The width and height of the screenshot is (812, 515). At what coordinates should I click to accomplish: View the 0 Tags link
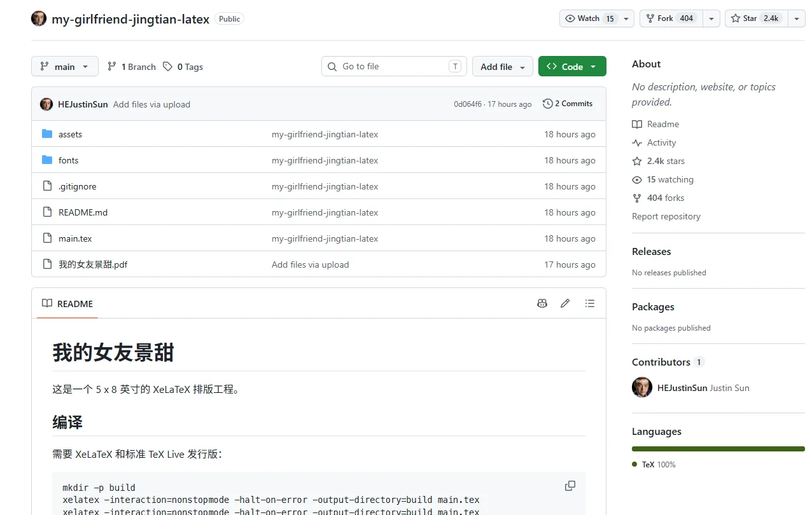coord(183,67)
